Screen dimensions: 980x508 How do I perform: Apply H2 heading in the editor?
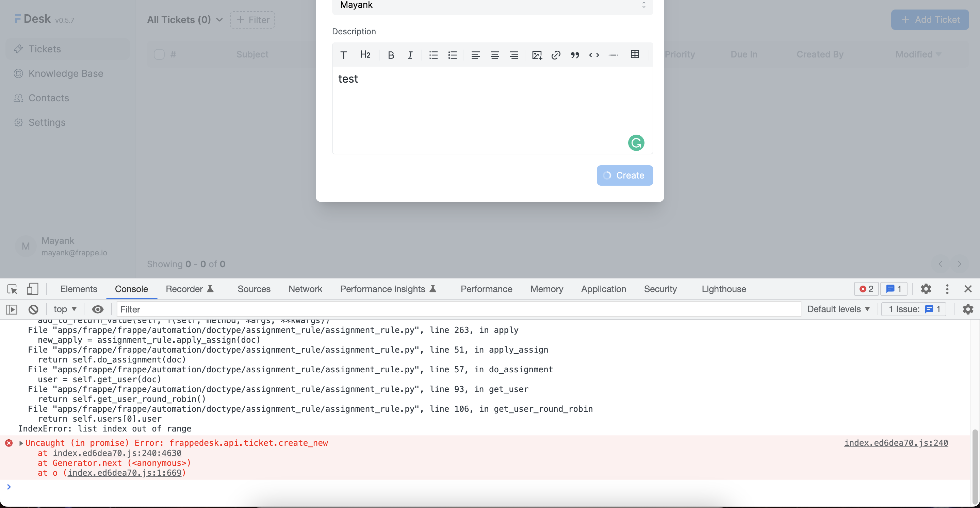pyautogui.click(x=365, y=54)
